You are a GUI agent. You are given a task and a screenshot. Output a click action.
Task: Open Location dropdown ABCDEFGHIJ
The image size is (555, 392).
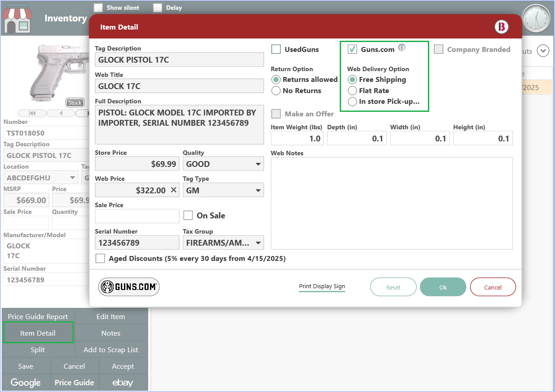click(41, 178)
